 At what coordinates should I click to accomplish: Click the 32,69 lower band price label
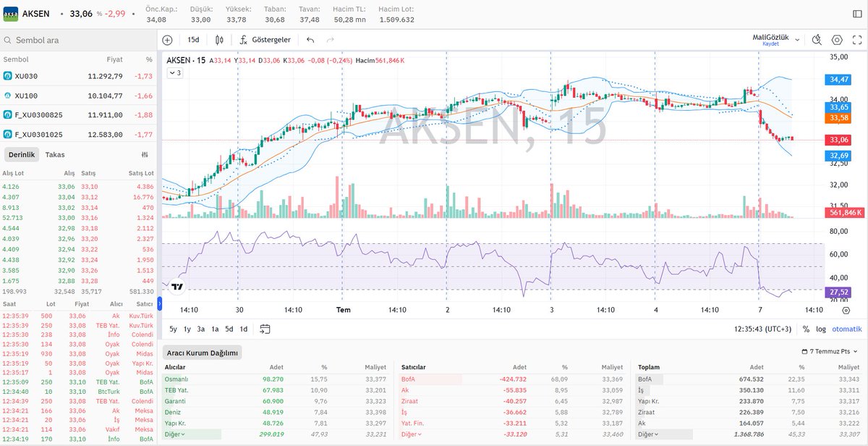839,155
